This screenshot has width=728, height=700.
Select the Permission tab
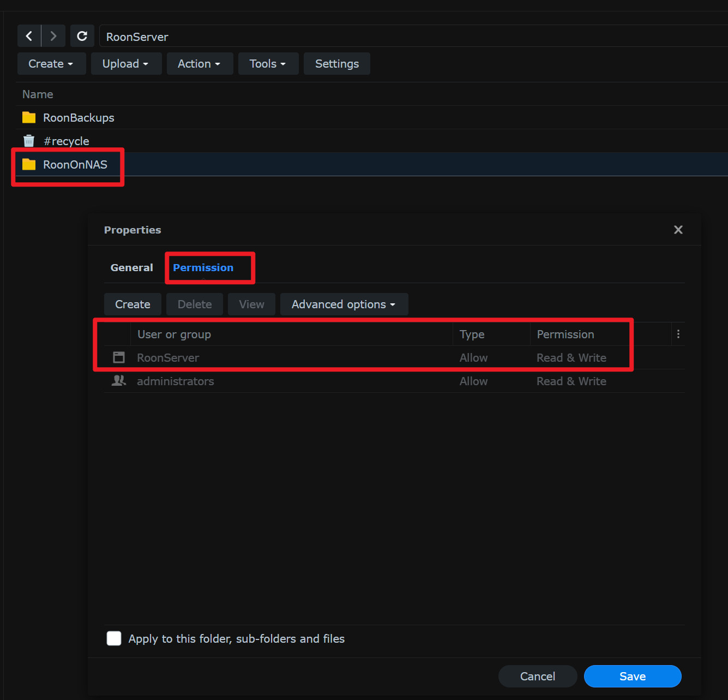pos(203,268)
